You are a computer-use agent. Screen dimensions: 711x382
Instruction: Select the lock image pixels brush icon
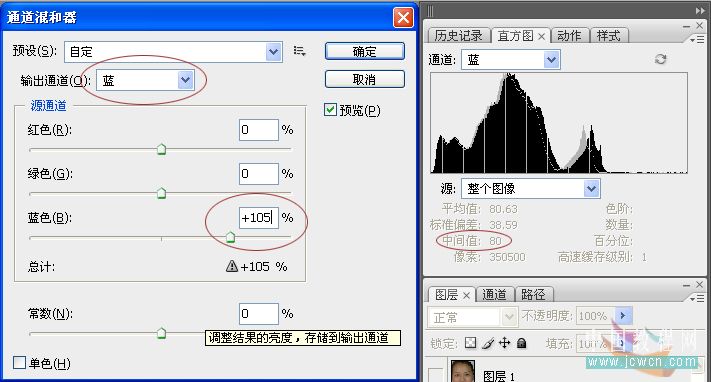[488, 343]
